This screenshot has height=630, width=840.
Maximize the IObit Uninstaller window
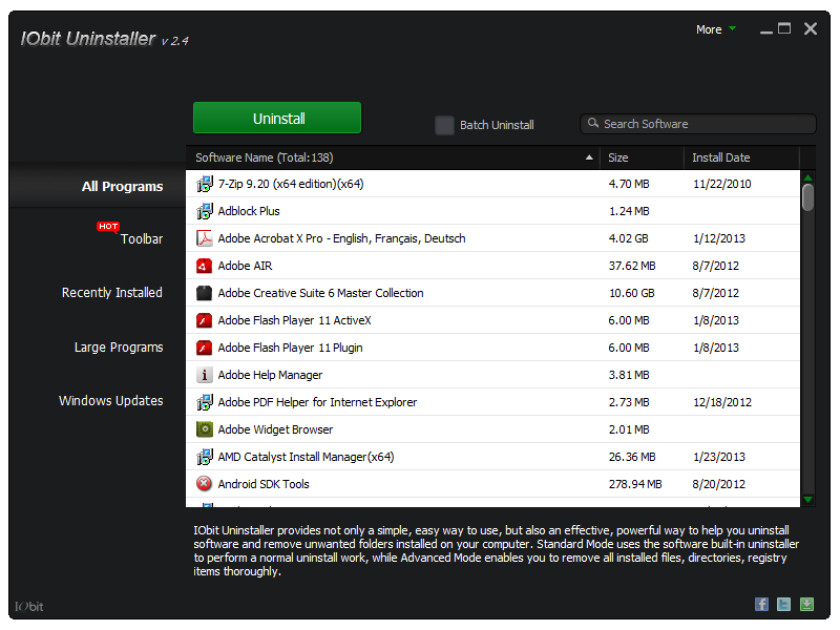784,28
